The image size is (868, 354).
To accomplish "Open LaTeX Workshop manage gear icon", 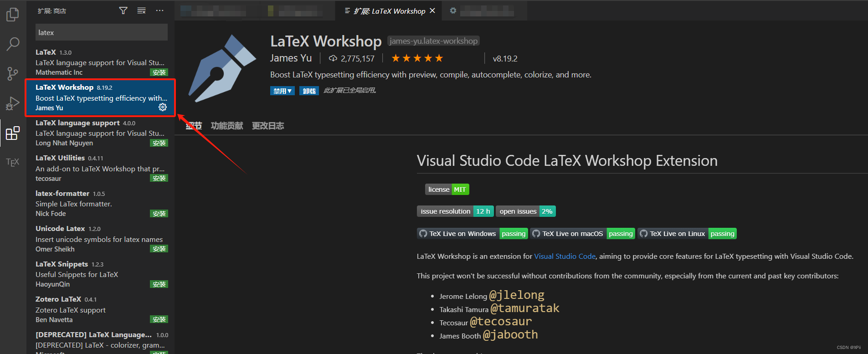I will pos(163,107).
